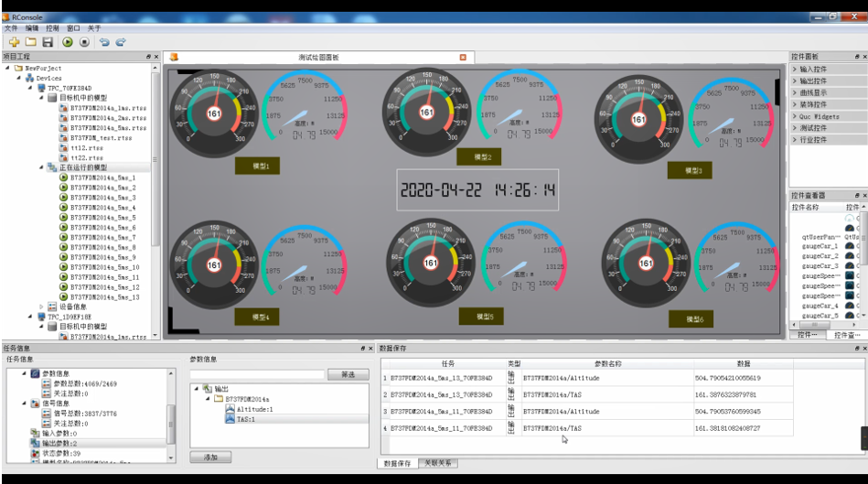Click the Redo arrow icon
Image resolution: width=868 pixels, height=484 pixels.
[121, 42]
